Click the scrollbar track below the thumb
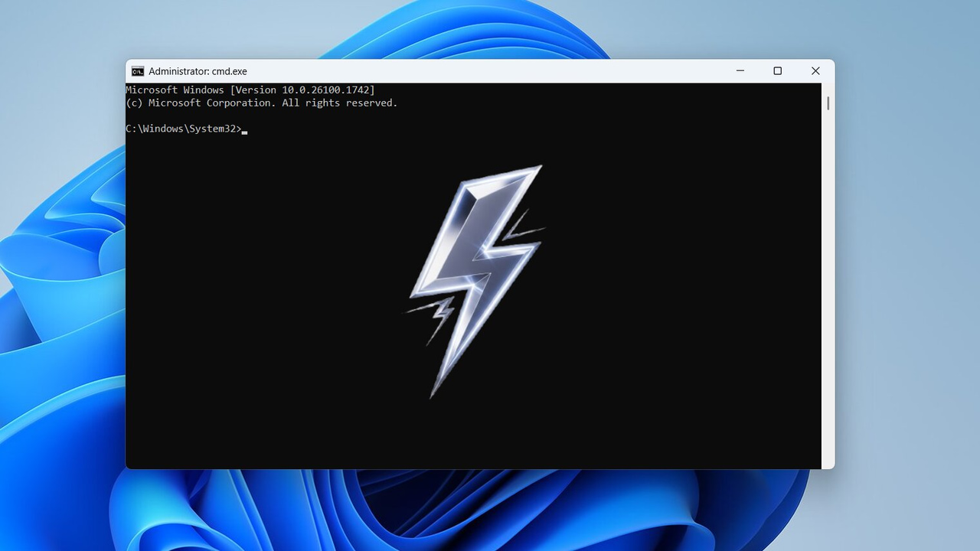This screenshot has width=980, height=551. tap(827, 306)
